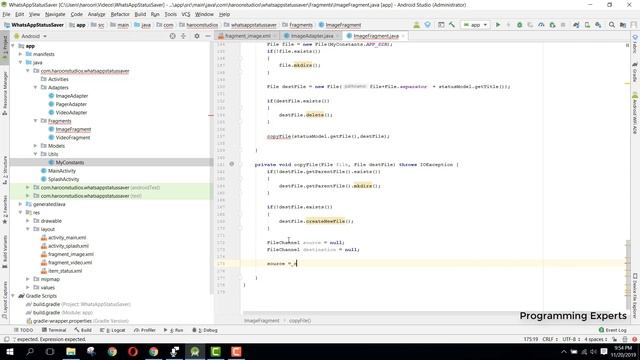
Task: Open the profiler gauge icon in toolbar
Action: click(541, 25)
